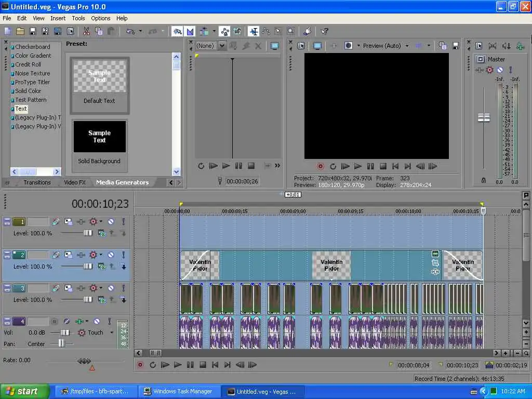Open the Start menu

[24, 392]
